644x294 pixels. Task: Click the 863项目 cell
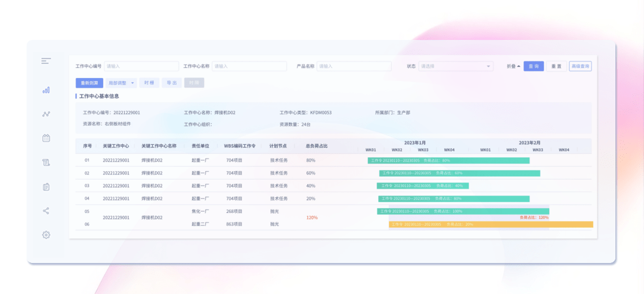tap(234, 224)
